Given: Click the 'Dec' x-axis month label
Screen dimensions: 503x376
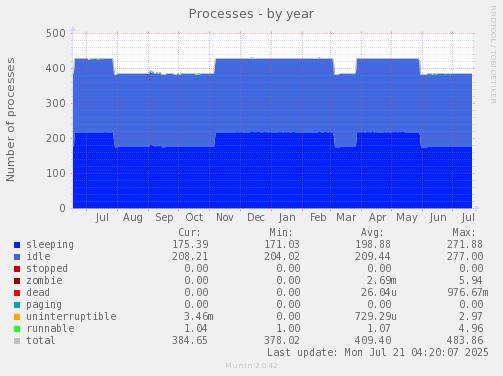Looking at the screenshot, I should click(x=256, y=218).
